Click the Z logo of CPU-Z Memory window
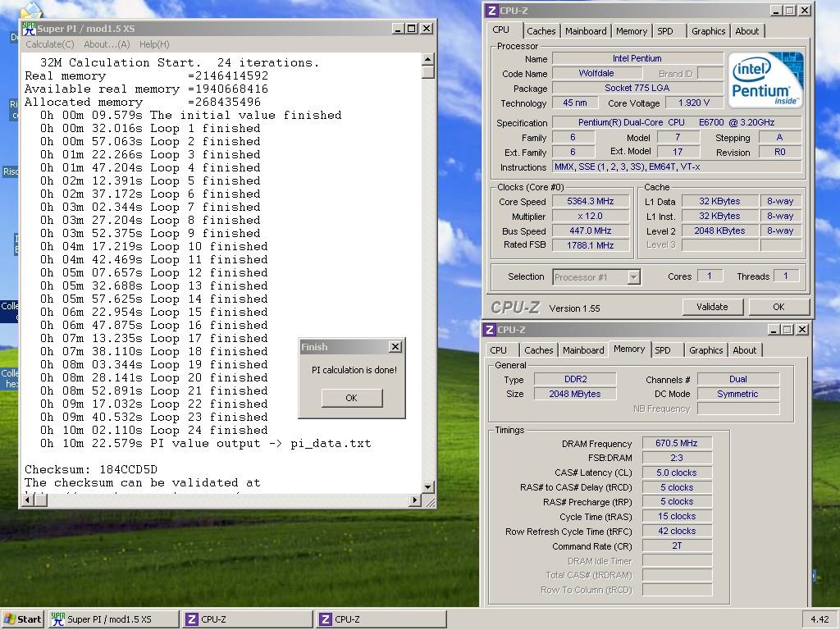This screenshot has height=630, width=840. tap(489, 330)
